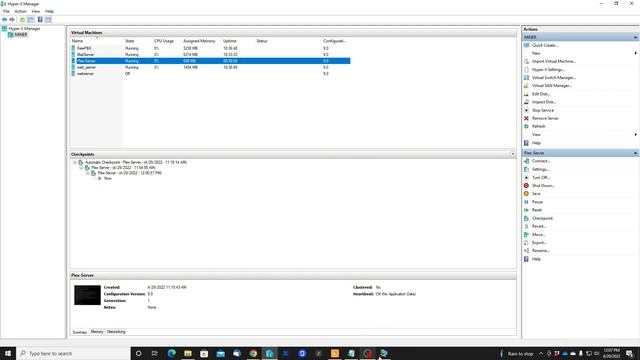Select the web_server virtual machine
Screen dimensions: 640x360
tap(86, 67)
